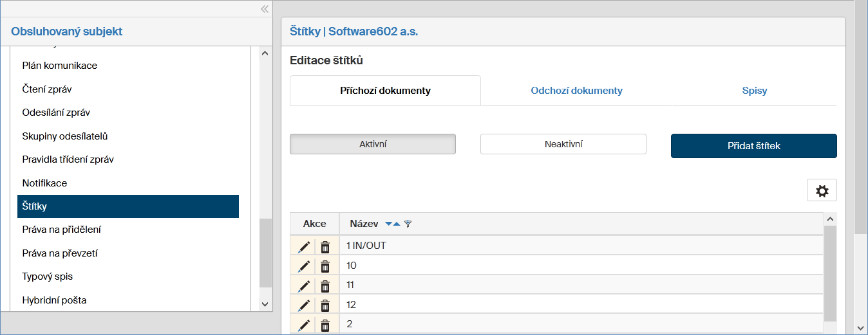Open Pravidla třídění zpráv in sidebar
Screen dimensions: 868x335
pyautogui.click(x=68, y=159)
